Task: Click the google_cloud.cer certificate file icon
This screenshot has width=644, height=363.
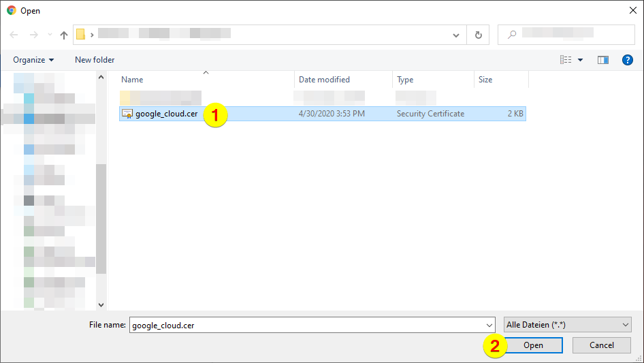Action: (127, 114)
